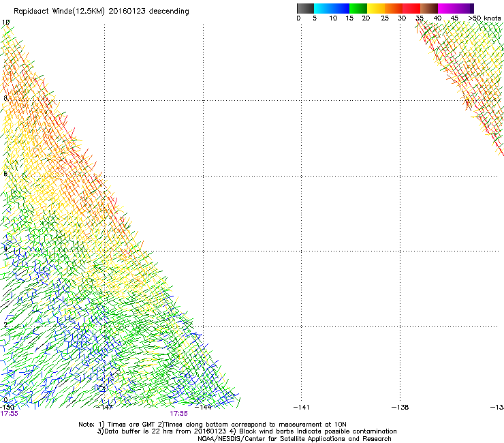Image resolution: width=504 pixels, height=443 pixels.
Task: Click the '-141' longitude axis label
Action: click(301, 408)
